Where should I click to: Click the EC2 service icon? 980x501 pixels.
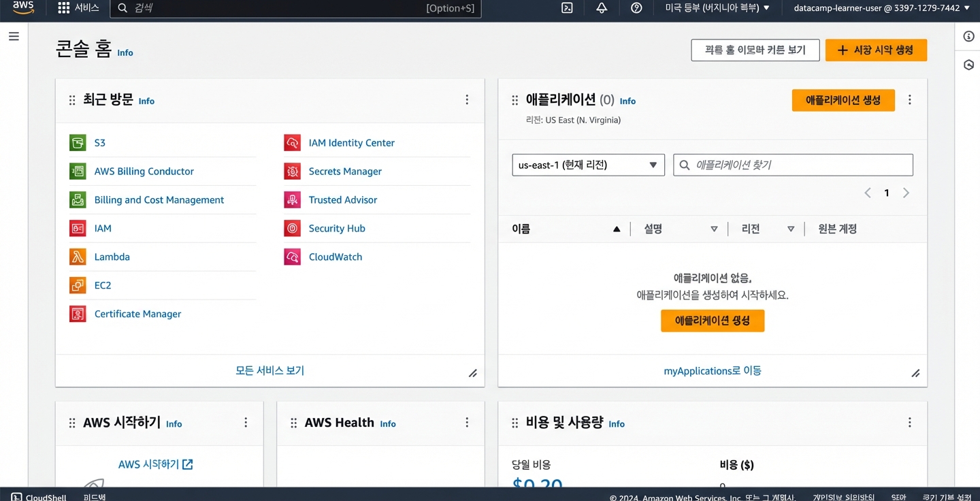pyautogui.click(x=78, y=286)
